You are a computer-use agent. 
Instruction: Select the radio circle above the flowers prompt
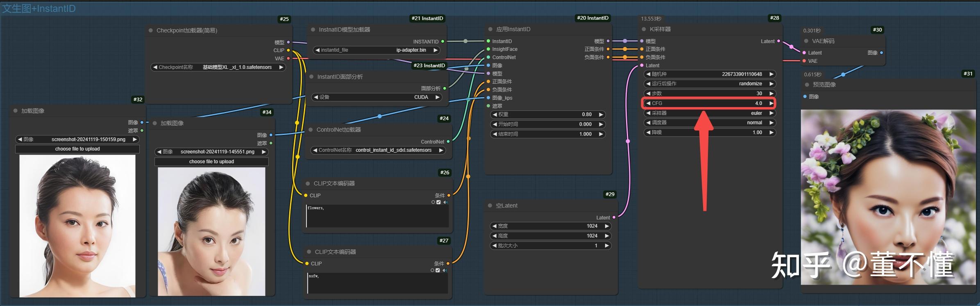point(433,202)
